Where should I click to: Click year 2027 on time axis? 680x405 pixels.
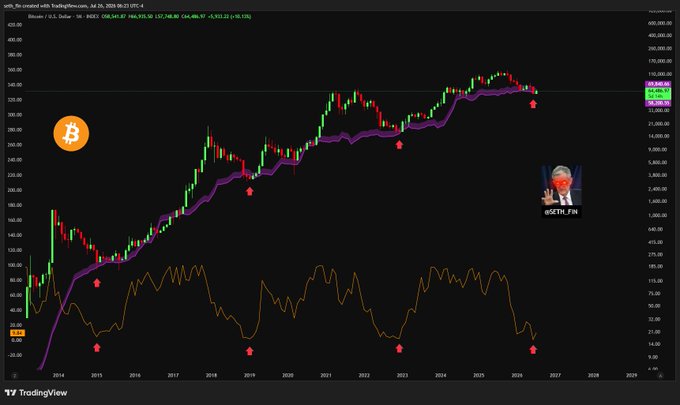[555, 376]
